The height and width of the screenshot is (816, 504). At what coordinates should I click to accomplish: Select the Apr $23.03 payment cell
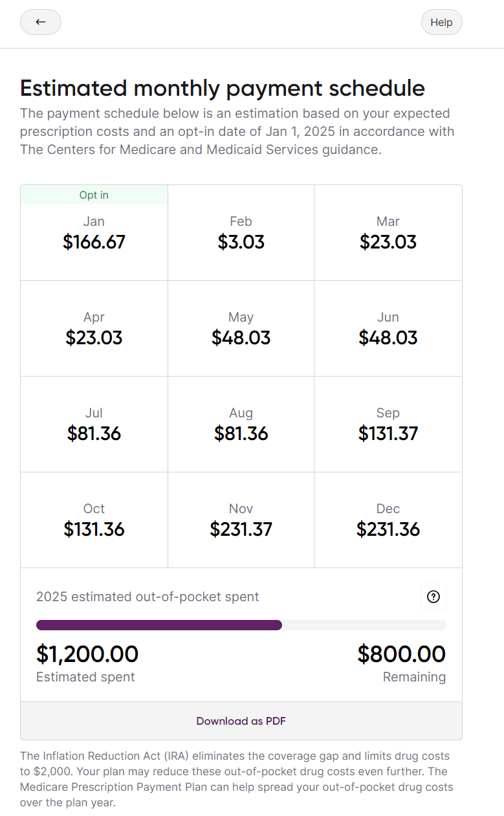94,329
